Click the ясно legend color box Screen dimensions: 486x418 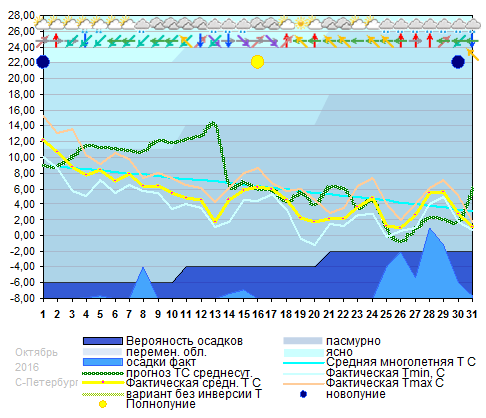coord(303,352)
